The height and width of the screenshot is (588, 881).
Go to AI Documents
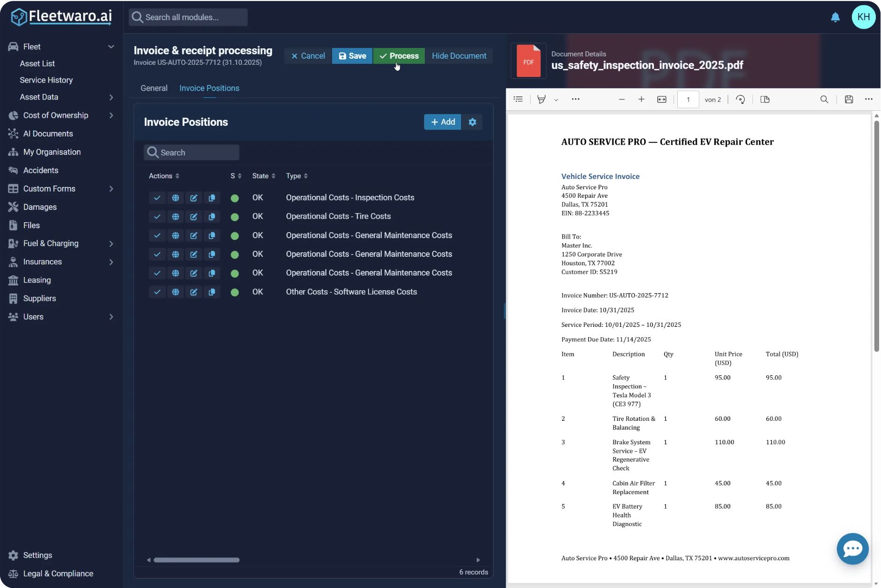(x=48, y=134)
